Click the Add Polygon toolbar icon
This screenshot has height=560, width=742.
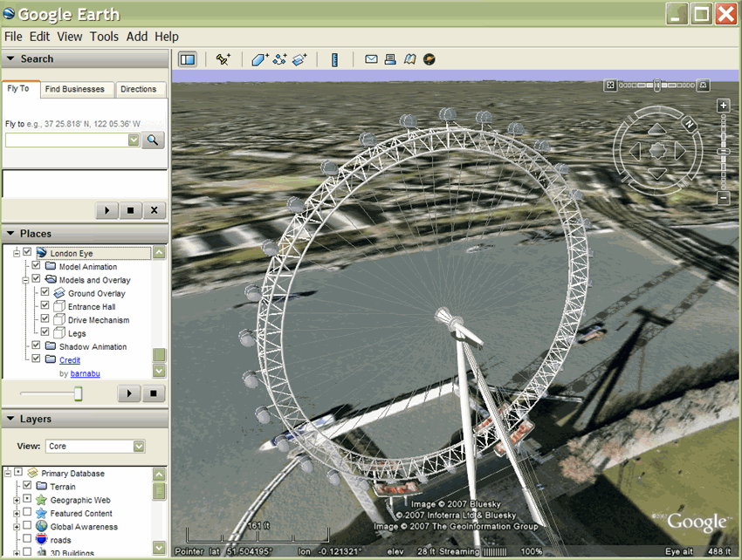pyautogui.click(x=259, y=59)
